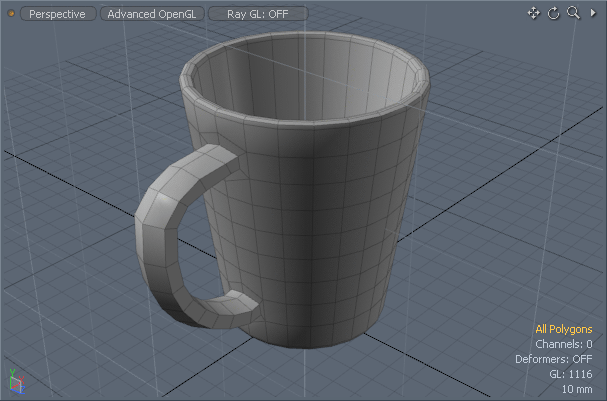Open the Advanced OpenGL shading dropdown
Image resolution: width=607 pixels, height=401 pixels.
click(x=152, y=14)
